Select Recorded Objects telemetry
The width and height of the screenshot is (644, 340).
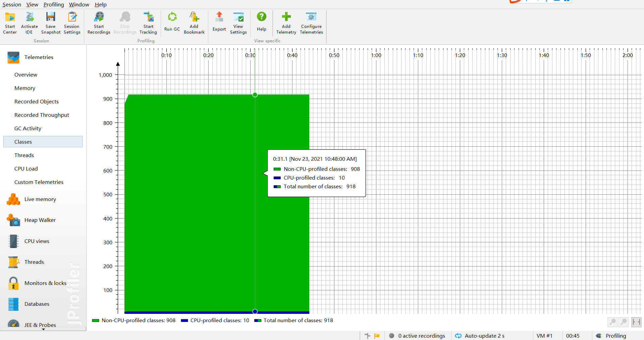coord(43,101)
